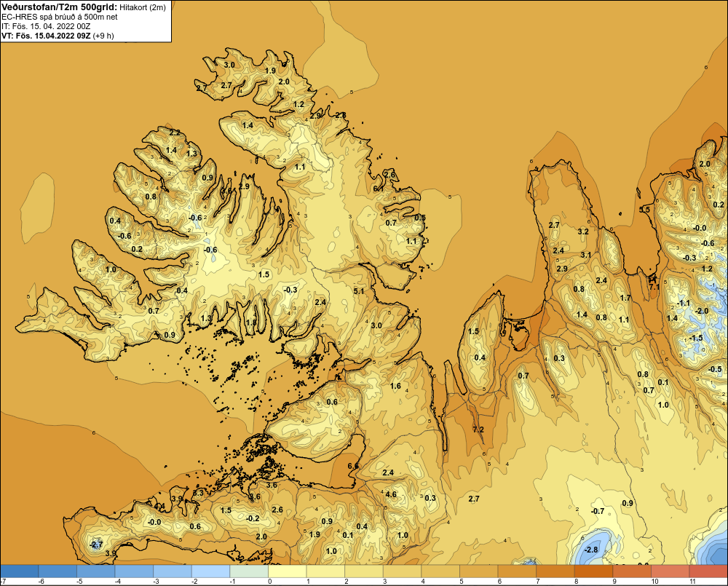Screen dimensions: 728x586
Task: Click the 5.1 temperature value on the map
Action: click(x=359, y=291)
